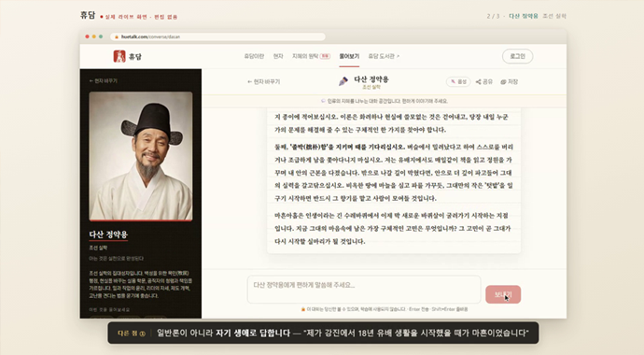Click the message input field for 다산 정약용
644x355 pixels.
pos(364,290)
